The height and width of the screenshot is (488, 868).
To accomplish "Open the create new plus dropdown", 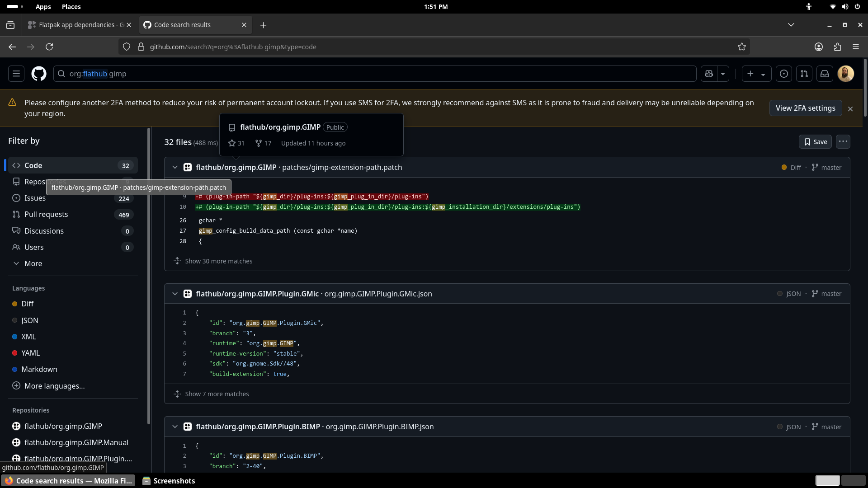I will click(756, 74).
